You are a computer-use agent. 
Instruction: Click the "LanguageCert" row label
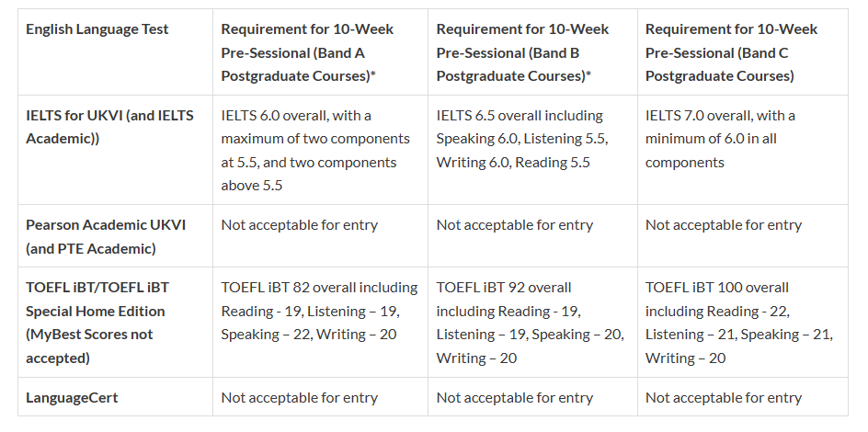click(72, 398)
